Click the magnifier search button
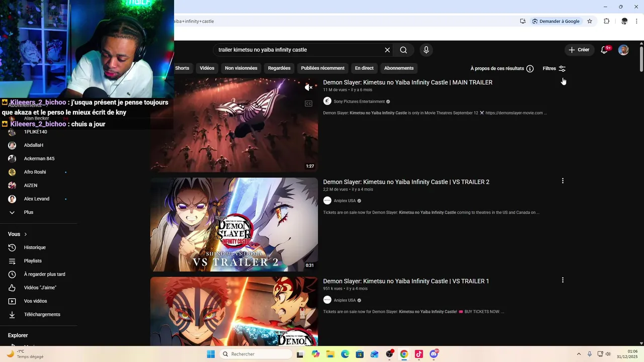The height and width of the screenshot is (362, 644). pos(404,50)
